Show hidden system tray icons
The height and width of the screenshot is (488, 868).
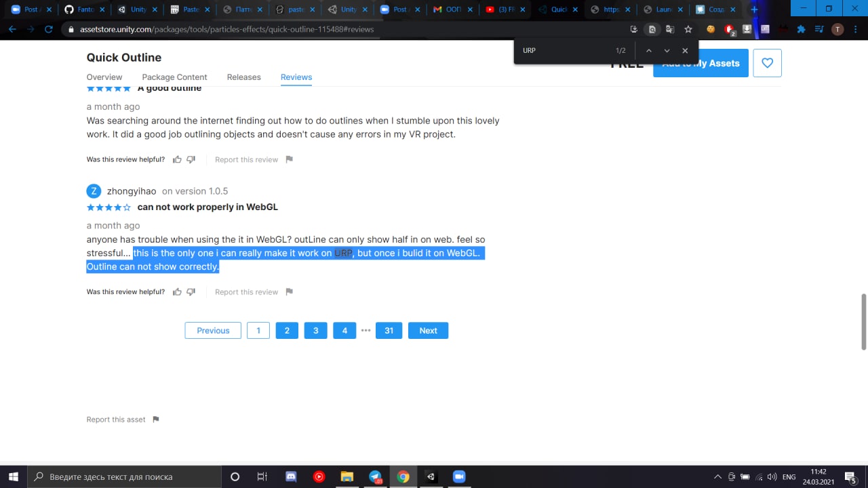pyautogui.click(x=717, y=476)
